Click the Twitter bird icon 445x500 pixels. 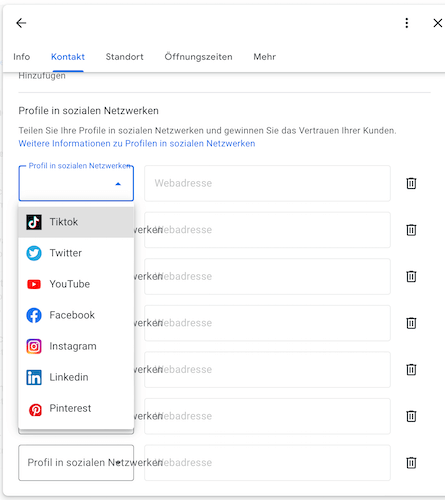34,253
